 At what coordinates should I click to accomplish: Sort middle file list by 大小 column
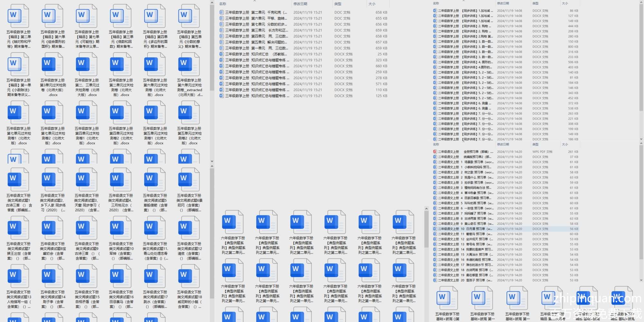372,4
